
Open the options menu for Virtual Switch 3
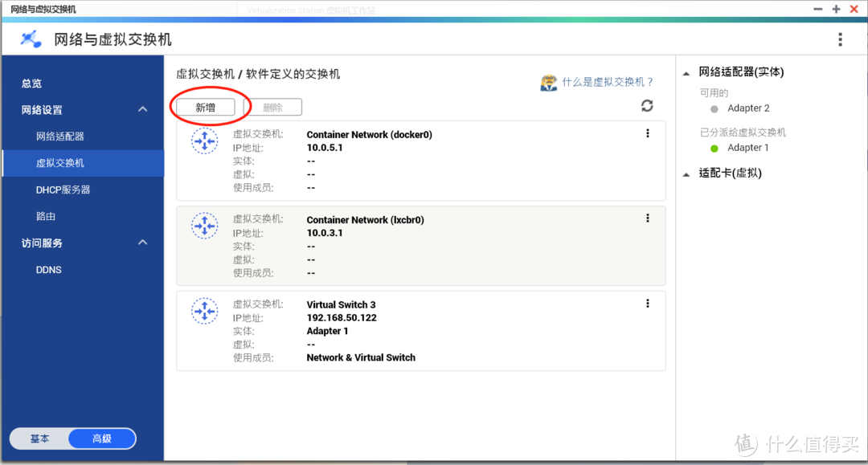pyautogui.click(x=648, y=303)
